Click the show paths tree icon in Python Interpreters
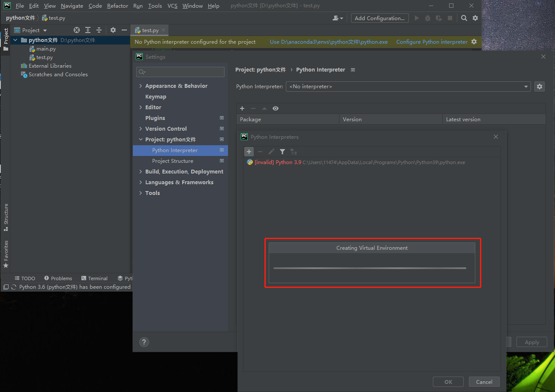 click(294, 152)
